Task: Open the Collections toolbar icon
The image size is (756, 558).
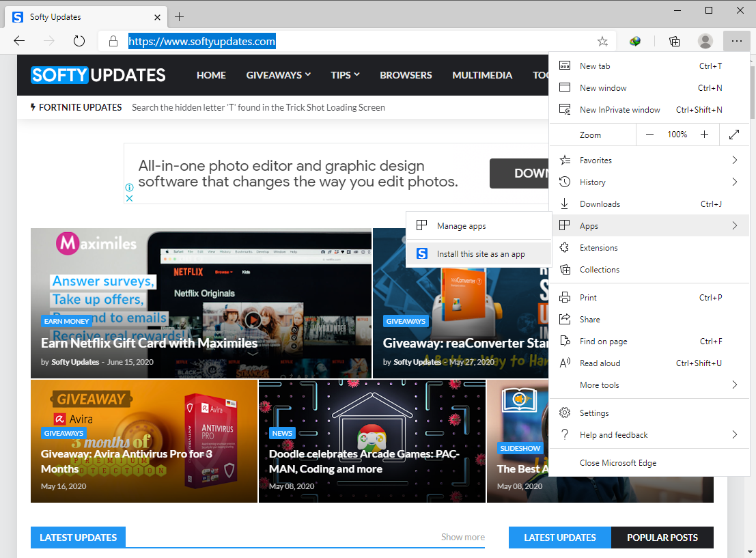Action: click(x=675, y=42)
